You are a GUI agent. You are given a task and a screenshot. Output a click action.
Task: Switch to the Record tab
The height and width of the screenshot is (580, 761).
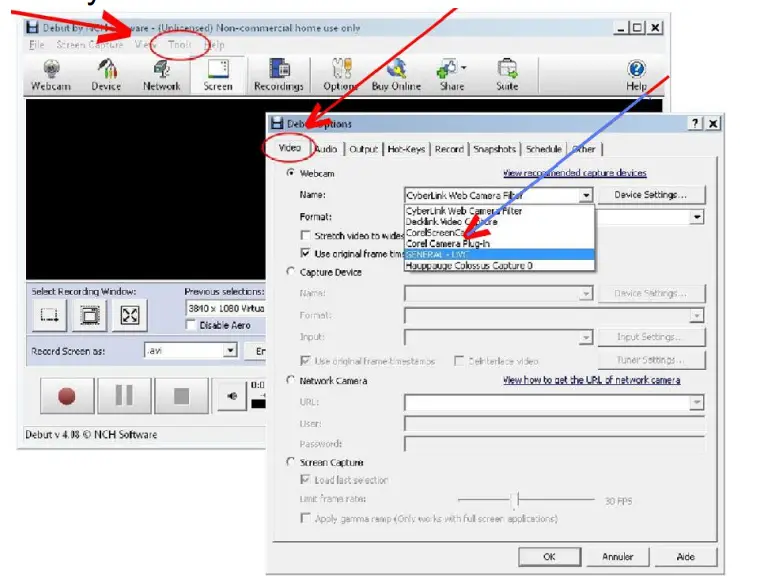click(449, 149)
